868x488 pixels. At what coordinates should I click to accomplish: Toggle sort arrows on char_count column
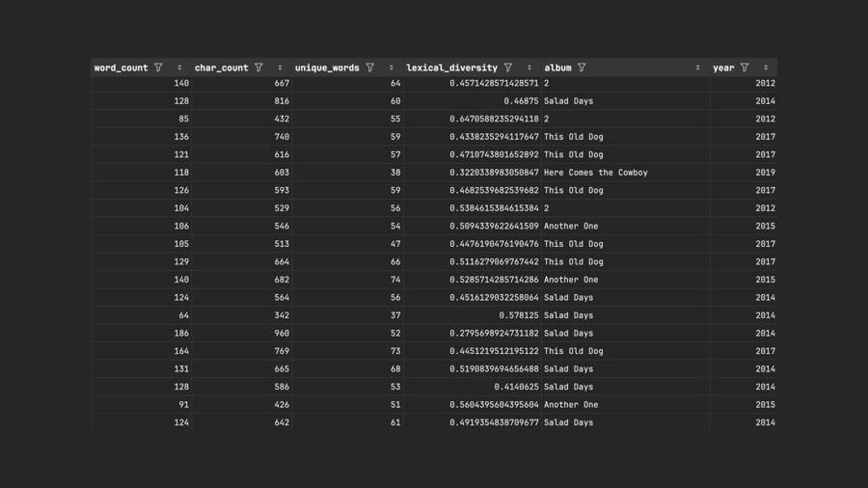click(x=280, y=68)
